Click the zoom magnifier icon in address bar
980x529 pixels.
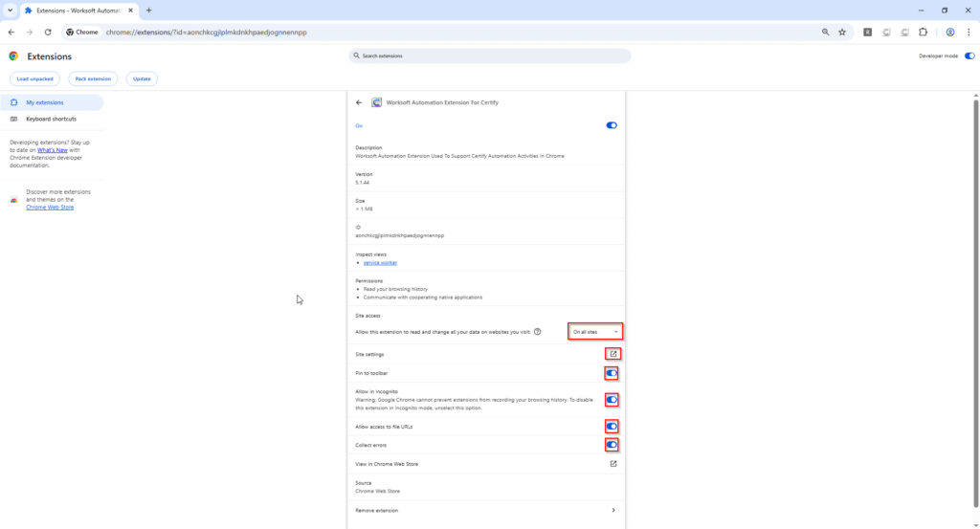click(826, 32)
